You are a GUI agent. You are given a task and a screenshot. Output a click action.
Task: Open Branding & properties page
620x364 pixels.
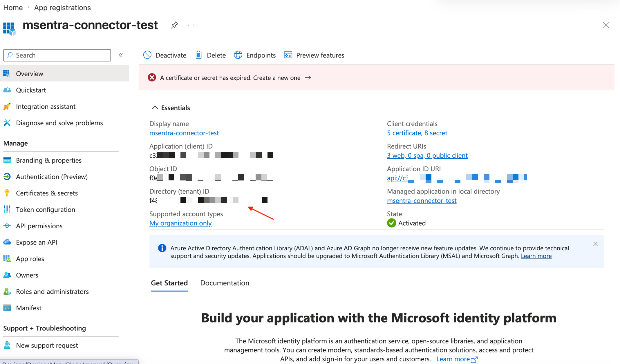click(49, 160)
